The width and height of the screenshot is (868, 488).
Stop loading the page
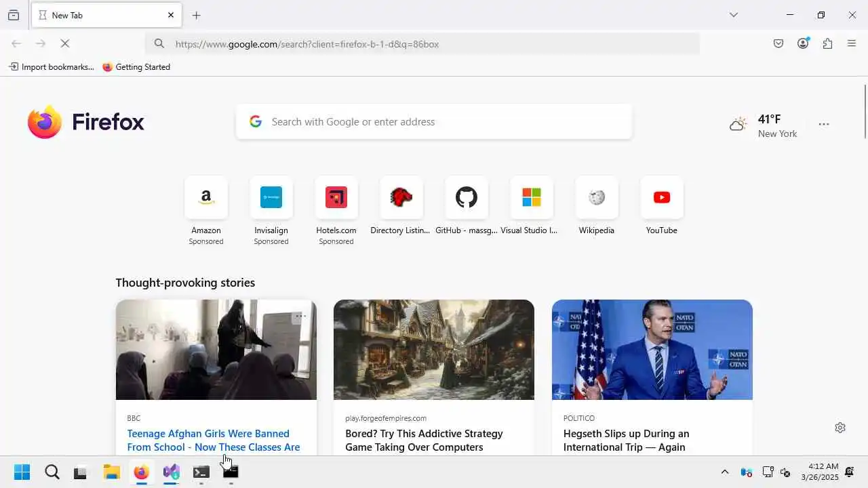pos(65,43)
